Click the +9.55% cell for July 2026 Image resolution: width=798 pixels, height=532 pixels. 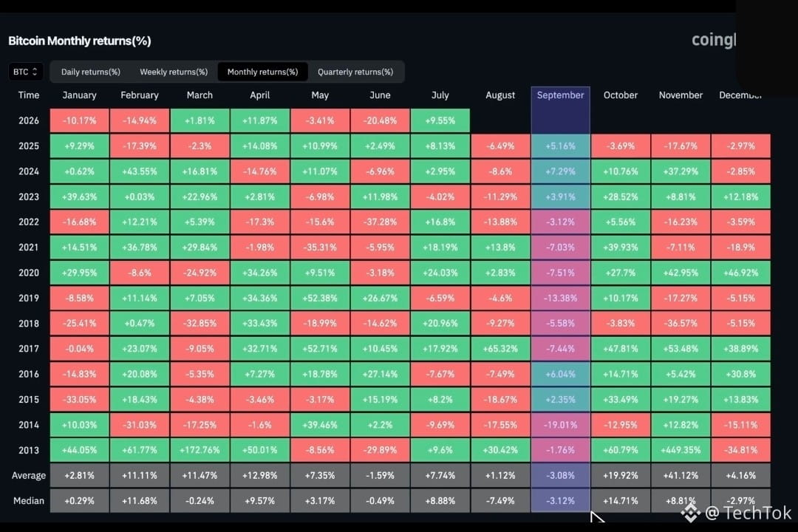tap(440, 120)
